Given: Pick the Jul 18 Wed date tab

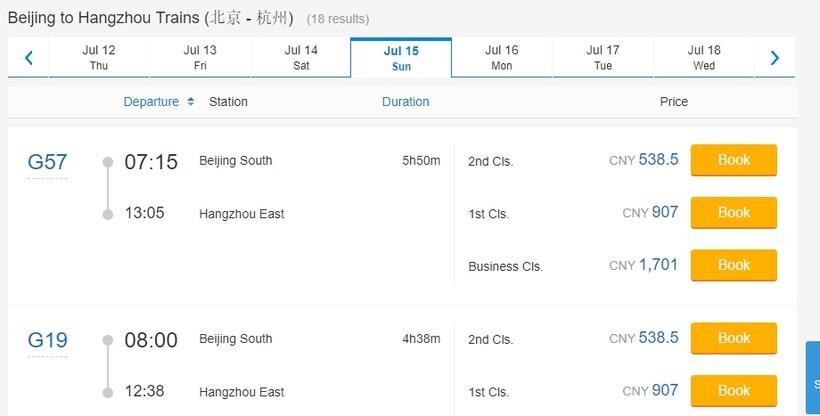Looking at the screenshot, I should tap(704, 58).
